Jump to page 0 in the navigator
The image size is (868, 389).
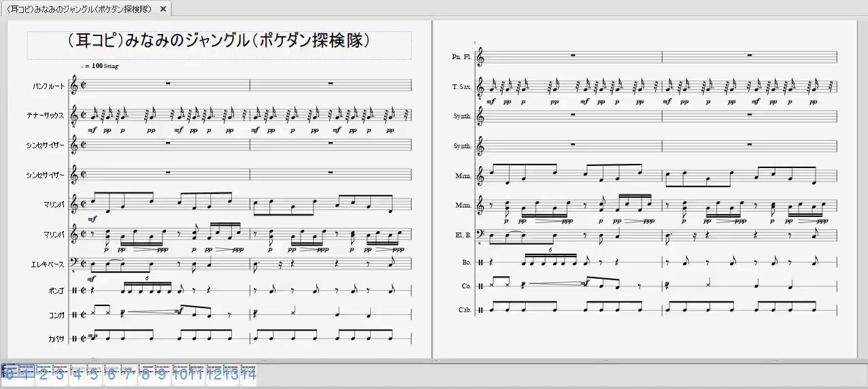(x=10, y=373)
